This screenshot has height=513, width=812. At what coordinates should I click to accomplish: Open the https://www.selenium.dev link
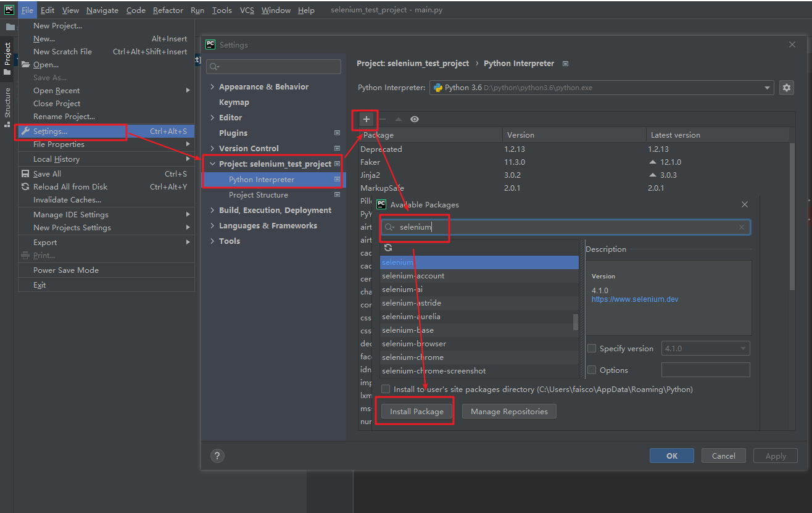(x=635, y=299)
